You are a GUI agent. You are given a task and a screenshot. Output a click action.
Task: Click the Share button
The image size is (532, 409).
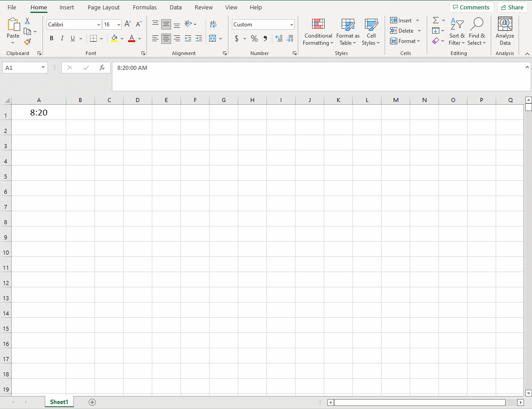512,7
